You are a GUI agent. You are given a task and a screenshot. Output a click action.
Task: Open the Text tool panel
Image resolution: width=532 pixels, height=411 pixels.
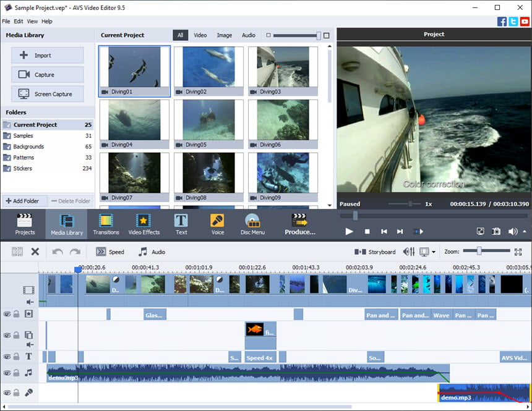click(181, 224)
